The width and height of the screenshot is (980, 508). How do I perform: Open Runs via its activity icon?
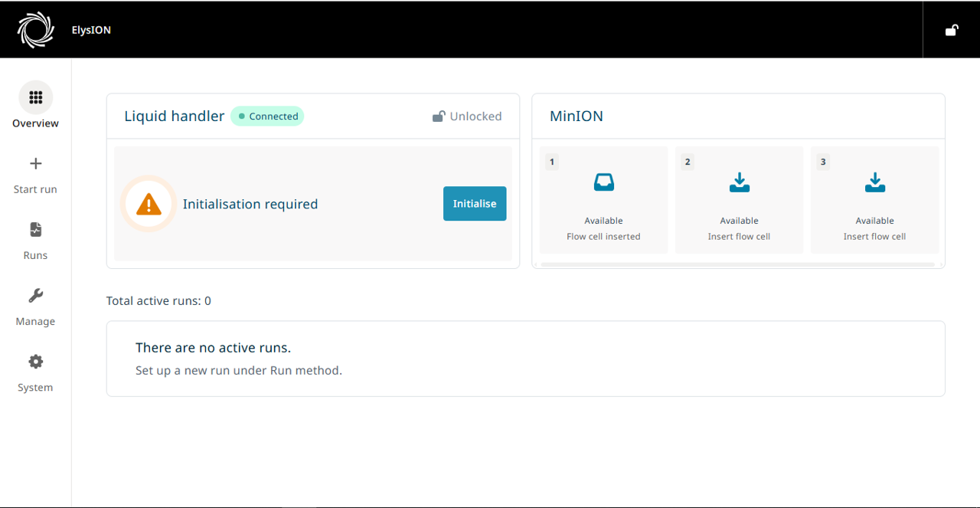35,229
